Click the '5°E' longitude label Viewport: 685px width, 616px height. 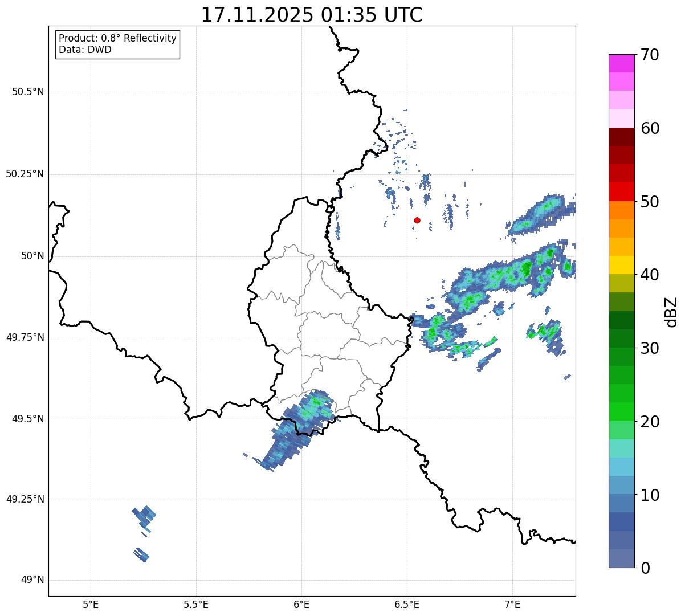(x=91, y=604)
